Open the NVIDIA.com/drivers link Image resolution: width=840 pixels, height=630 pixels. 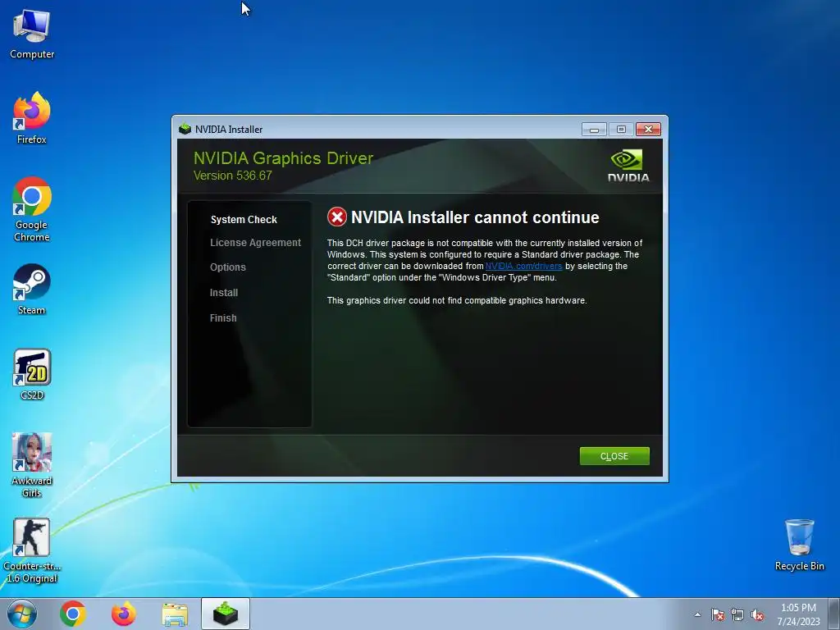coord(524,267)
